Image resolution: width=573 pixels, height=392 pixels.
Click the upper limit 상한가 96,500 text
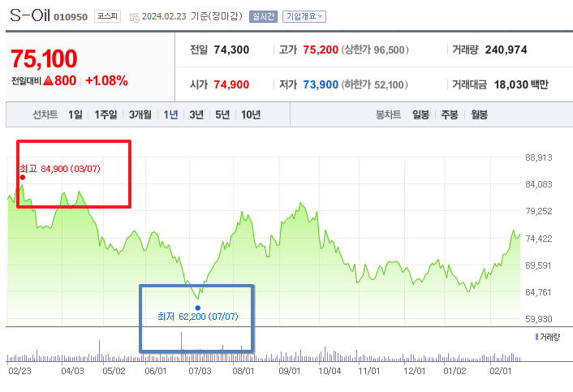(375, 50)
